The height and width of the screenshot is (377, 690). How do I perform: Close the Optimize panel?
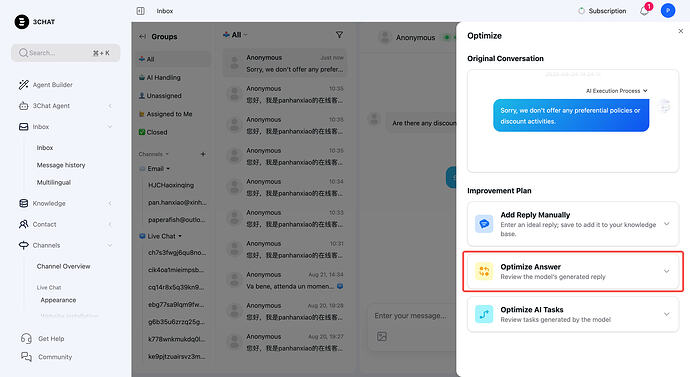click(x=681, y=31)
